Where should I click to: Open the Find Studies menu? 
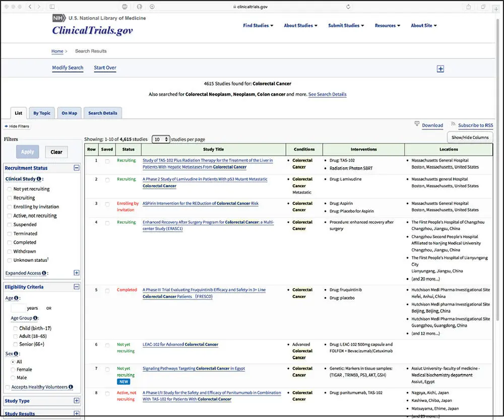pos(258,25)
